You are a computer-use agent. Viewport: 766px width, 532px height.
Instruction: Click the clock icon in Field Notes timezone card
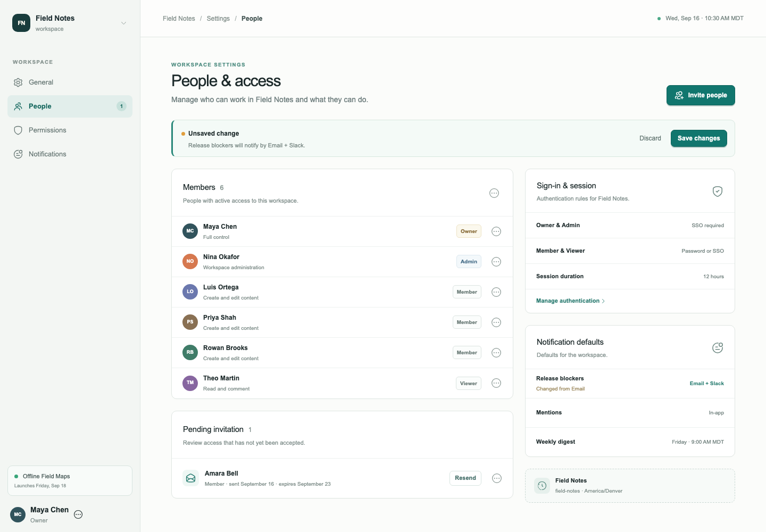click(x=542, y=486)
